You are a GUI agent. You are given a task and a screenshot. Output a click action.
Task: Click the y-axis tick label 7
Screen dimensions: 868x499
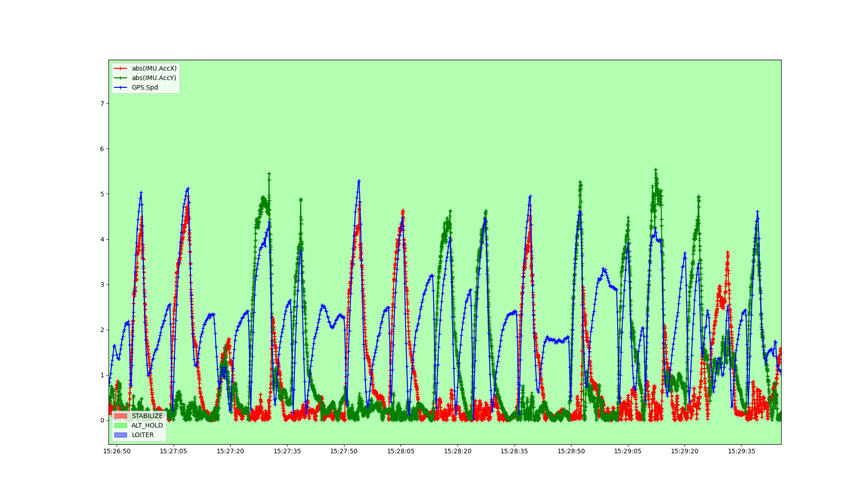pos(102,104)
